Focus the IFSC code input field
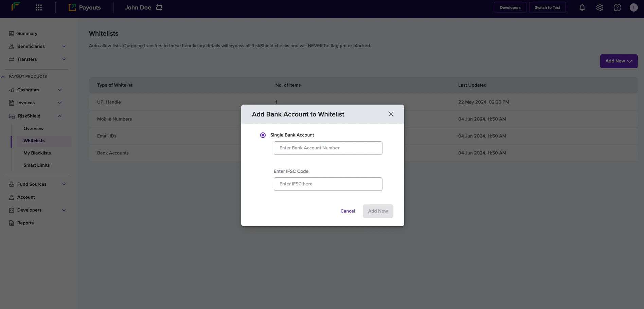The width and height of the screenshot is (644, 309). [x=328, y=184]
